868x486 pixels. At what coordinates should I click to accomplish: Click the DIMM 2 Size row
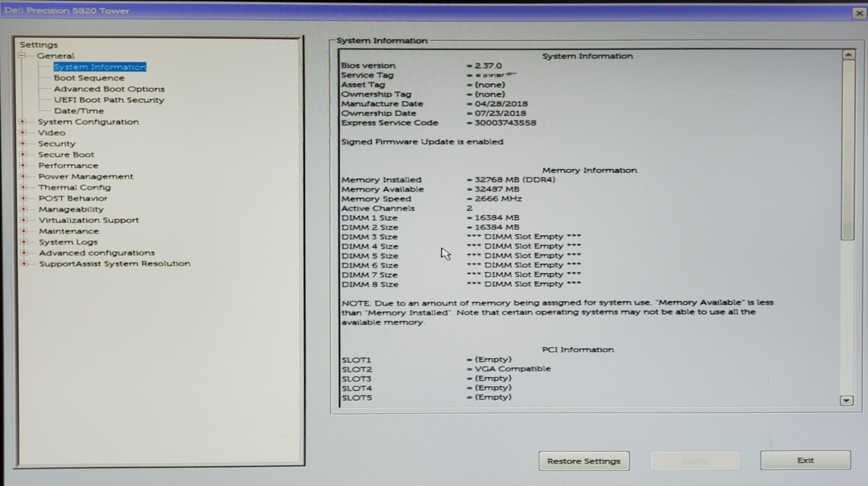(430, 227)
